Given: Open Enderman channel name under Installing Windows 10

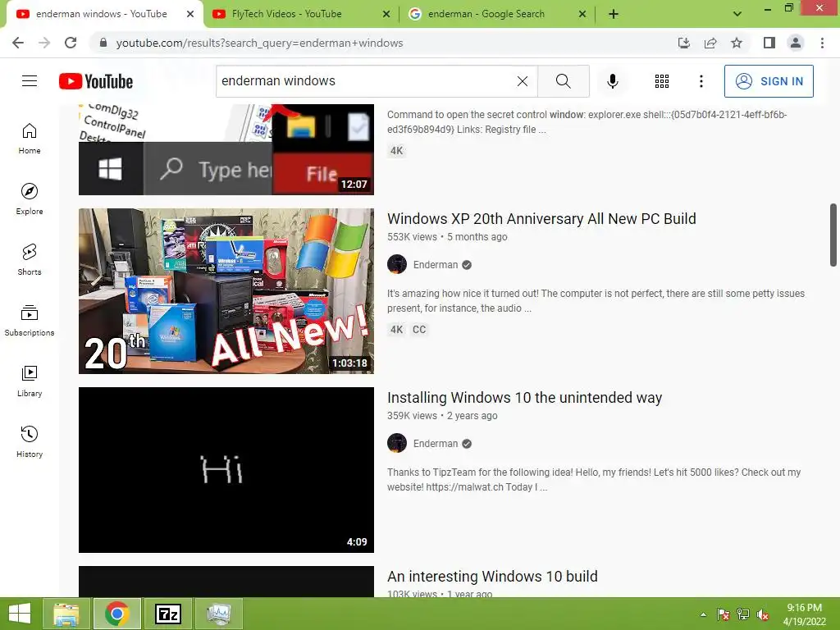Looking at the screenshot, I should point(436,444).
